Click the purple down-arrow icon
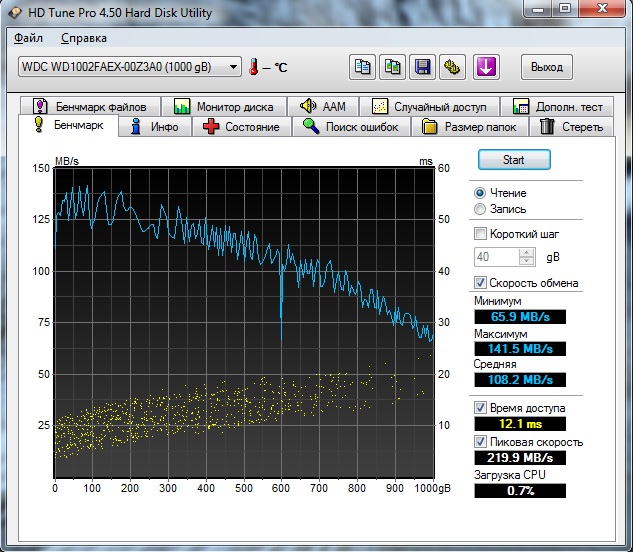Image resolution: width=633 pixels, height=552 pixels. point(487,67)
